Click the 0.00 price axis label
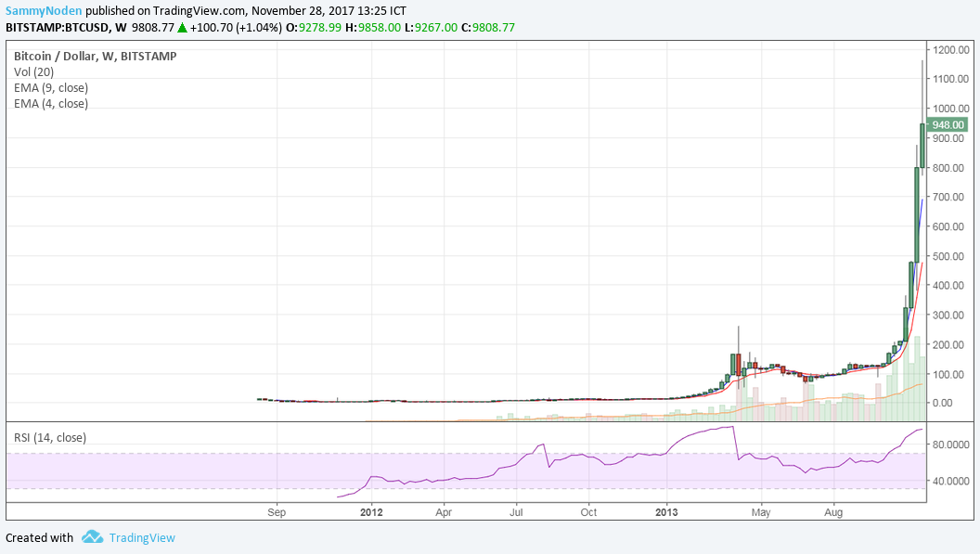 coord(943,403)
